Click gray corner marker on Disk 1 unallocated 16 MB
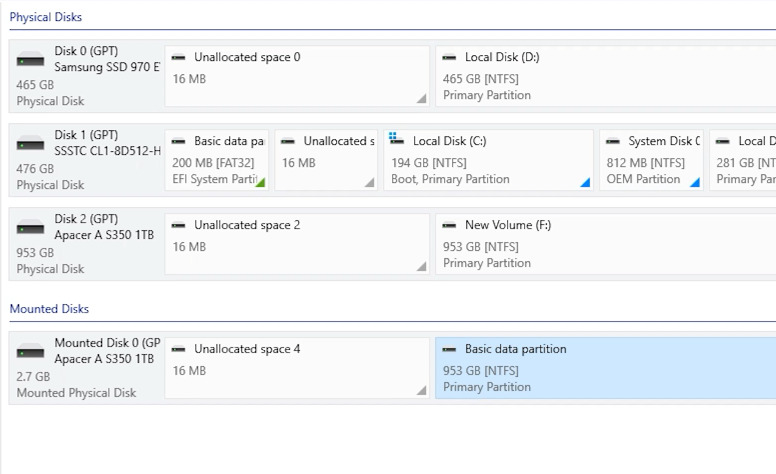The width and height of the screenshot is (776, 474). click(x=370, y=183)
